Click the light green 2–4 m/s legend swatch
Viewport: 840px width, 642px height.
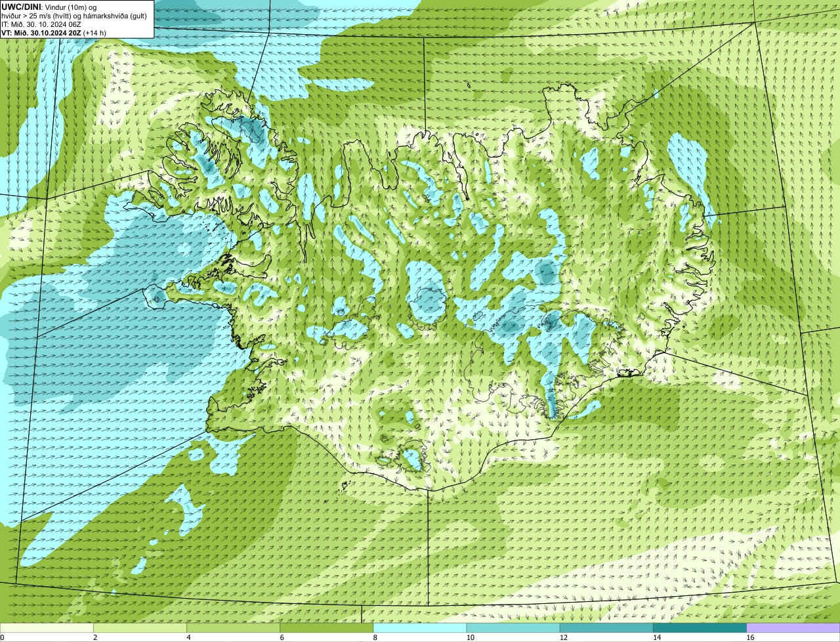pos(140,628)
